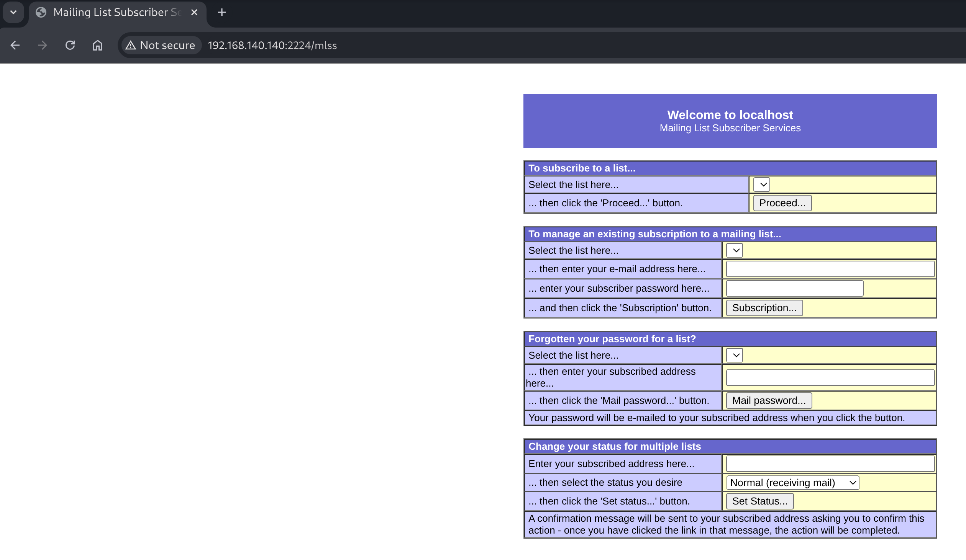Open the manage subscription list dropdown
Screen dimensions: 966x560
734,250
